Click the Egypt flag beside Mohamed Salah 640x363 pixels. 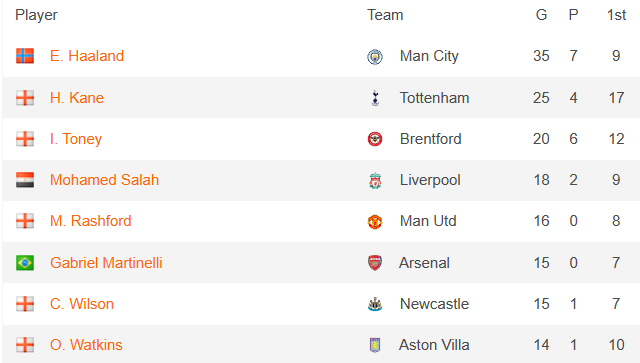25,180
